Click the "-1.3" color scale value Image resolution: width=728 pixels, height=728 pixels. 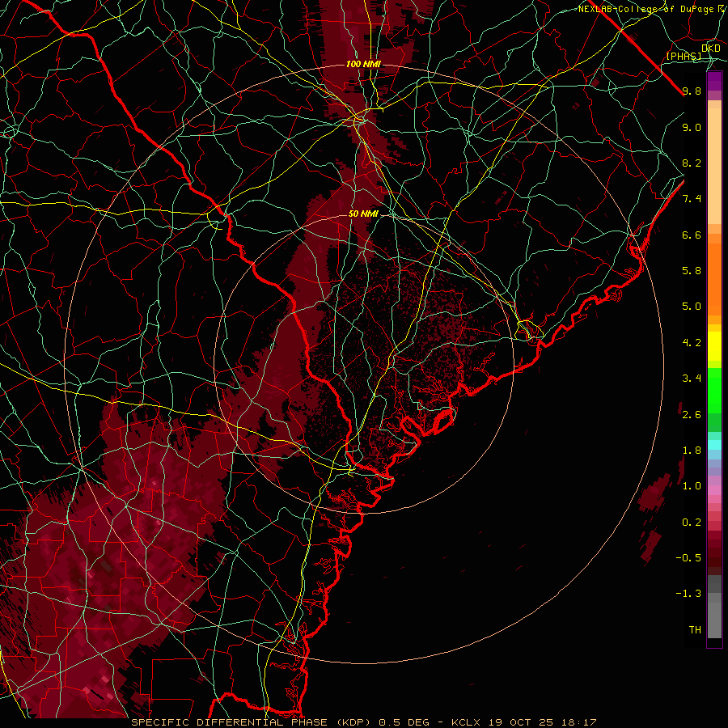688,594
